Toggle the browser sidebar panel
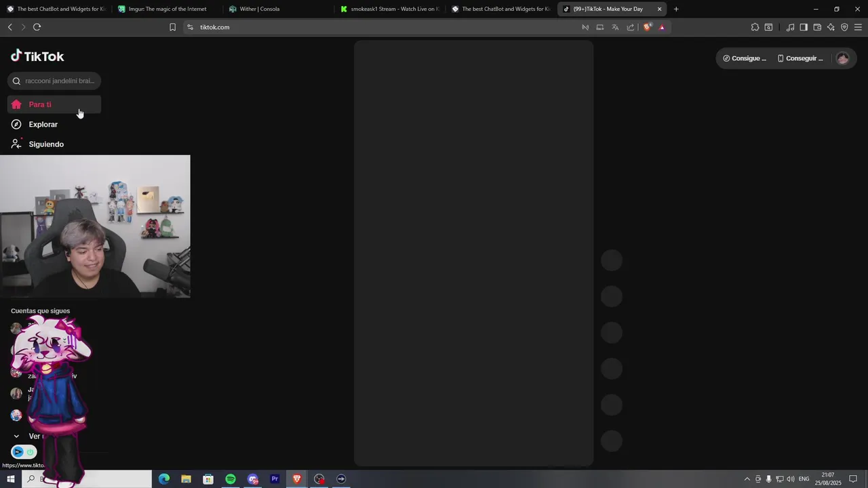This screenshot has height=488, width=868. point(804,27)
